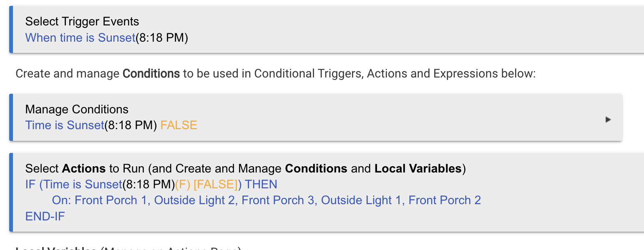Click the bold 'Conditions' word in the description
Screen dimensions: 644x250
[x=151, y=74]
